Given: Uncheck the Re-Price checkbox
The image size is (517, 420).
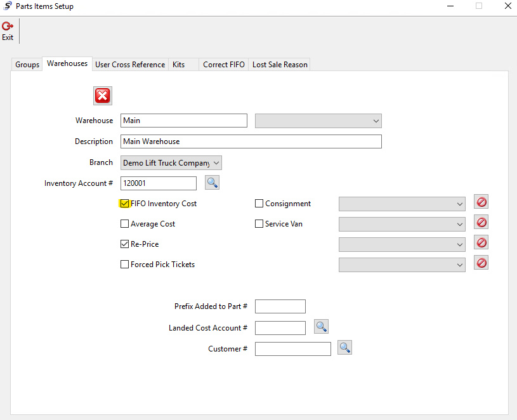Looking at the screenshot, I should click(124, 244).
